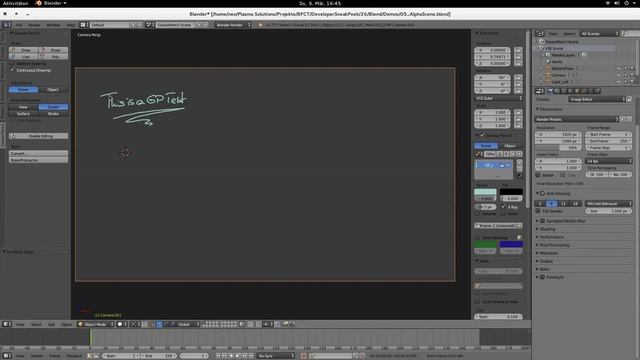The height and width of the screenshot is (360, 640).
Task: Open the Render properties tab icon
Action: coord(550,91)
